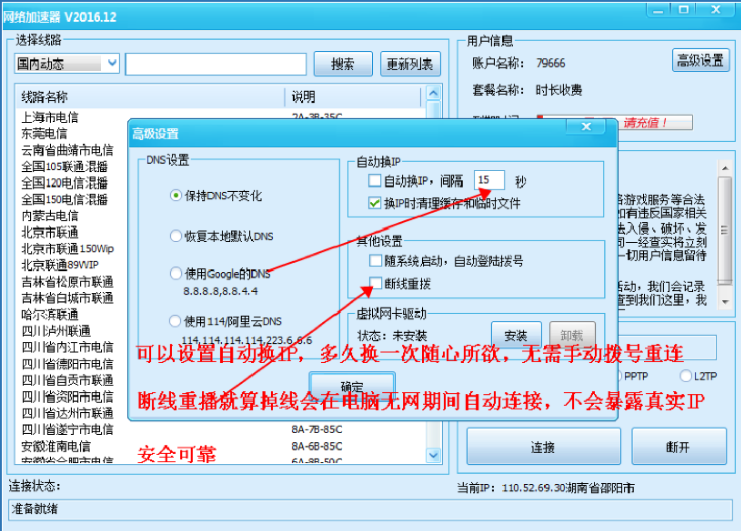Click the 连接 button
Viewport: 741px width, 531px height.
coord(543,447)
